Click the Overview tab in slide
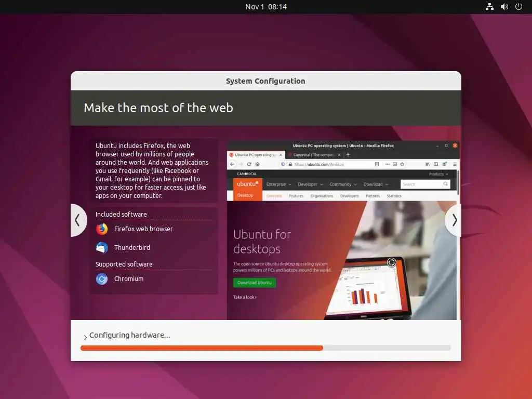The width and height of the screenshot is (532, 399). point(274,196)
